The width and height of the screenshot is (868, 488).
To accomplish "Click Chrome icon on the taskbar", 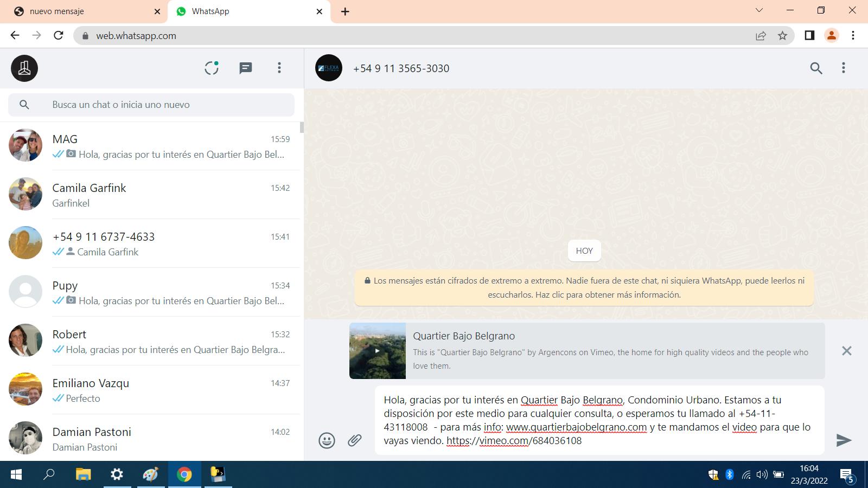I will 184,474.
